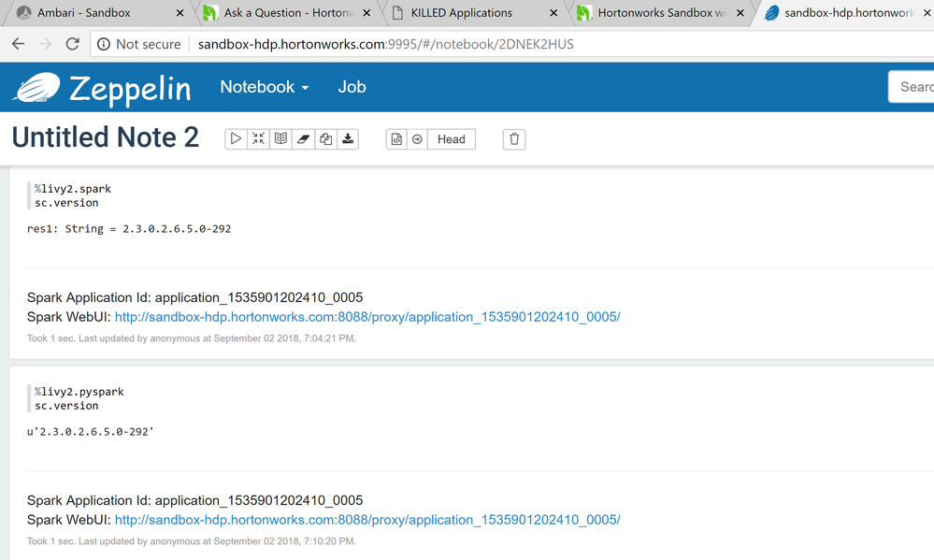Switch to Ask a Question tab
This screenshot has height=560, width=934.
[x=288, y=12]
